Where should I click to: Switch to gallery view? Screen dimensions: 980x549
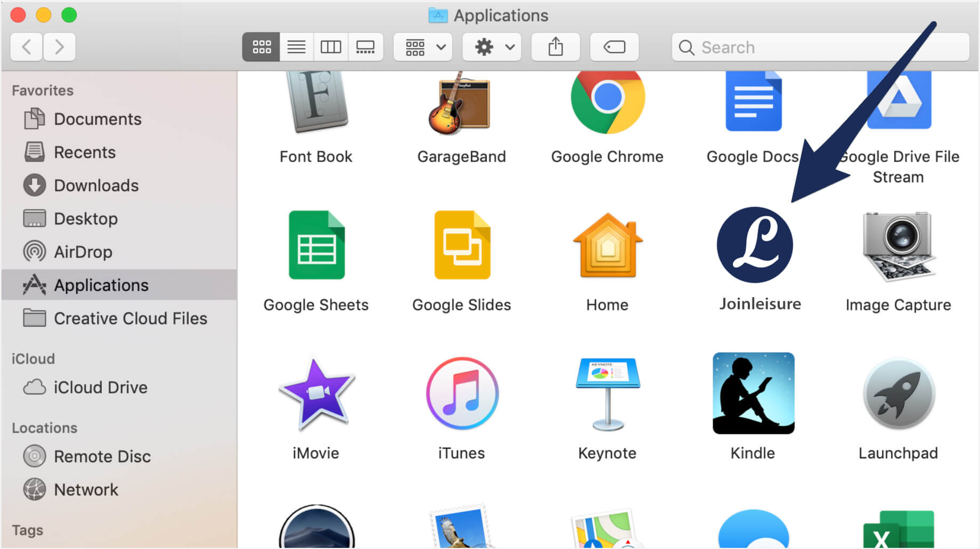tap(365, 47)
